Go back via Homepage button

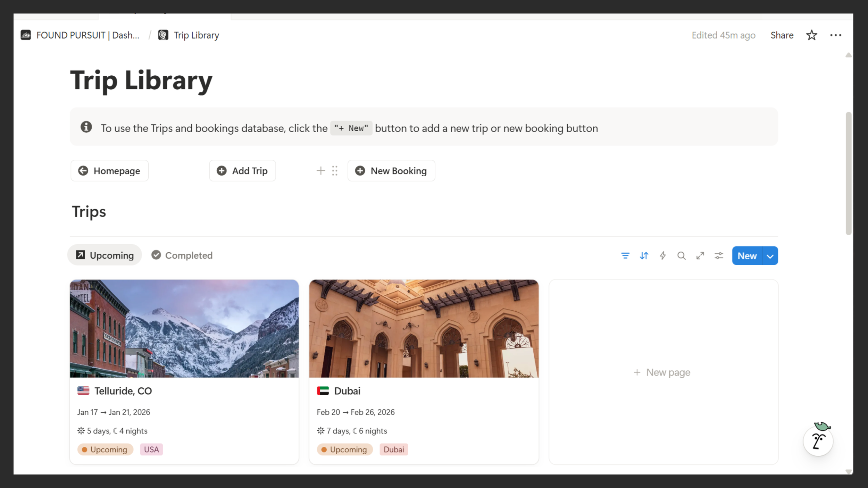coord(109,171)
